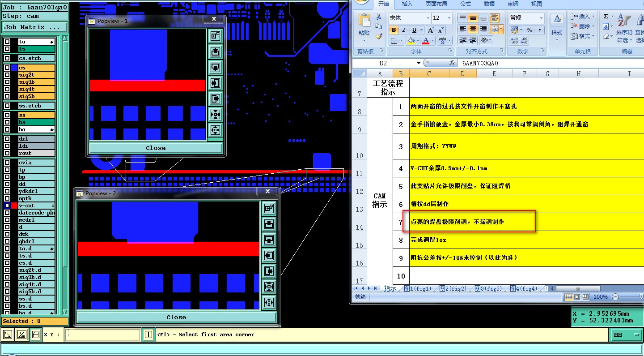Toggle the checkbox for layer cs.etch
644x356 pixels.
(7, 58)
